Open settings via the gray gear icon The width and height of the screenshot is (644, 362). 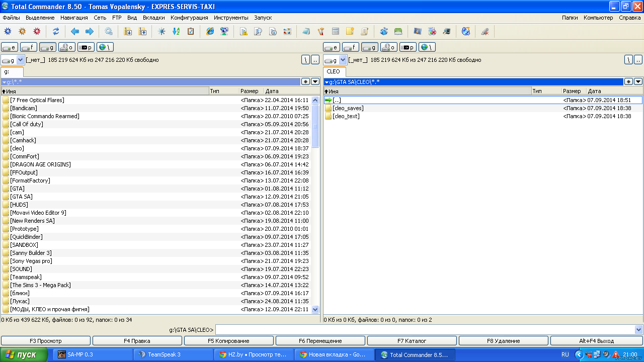tap(109, 31)
